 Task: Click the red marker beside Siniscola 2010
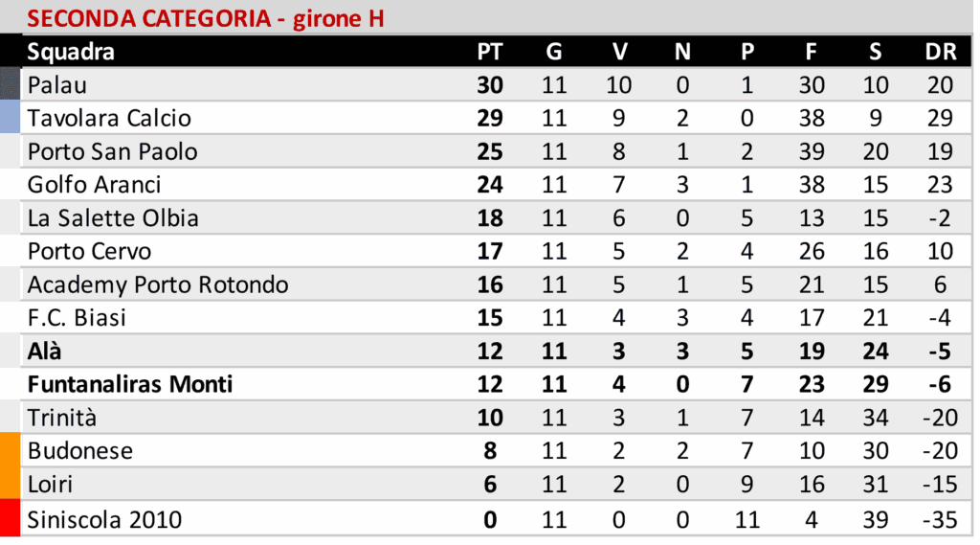11,518
